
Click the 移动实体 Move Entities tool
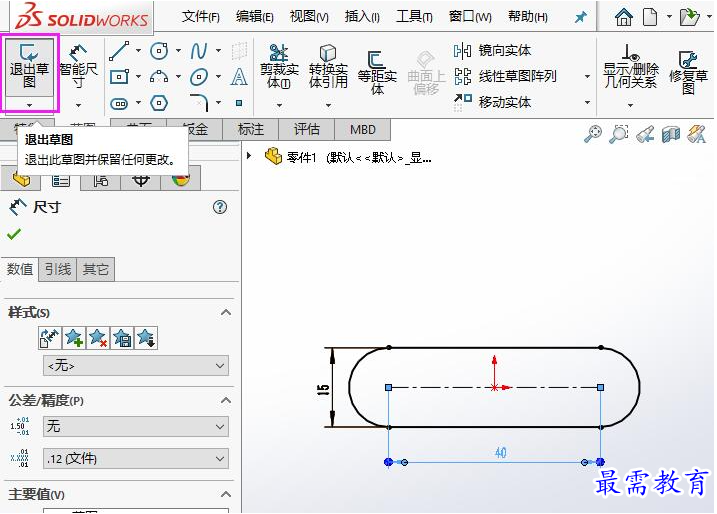coord(492,102)
